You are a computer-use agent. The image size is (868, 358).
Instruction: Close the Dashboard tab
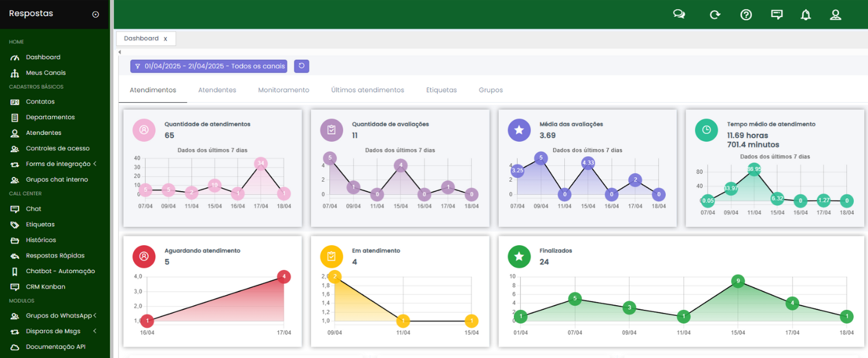tap(166, 39)
